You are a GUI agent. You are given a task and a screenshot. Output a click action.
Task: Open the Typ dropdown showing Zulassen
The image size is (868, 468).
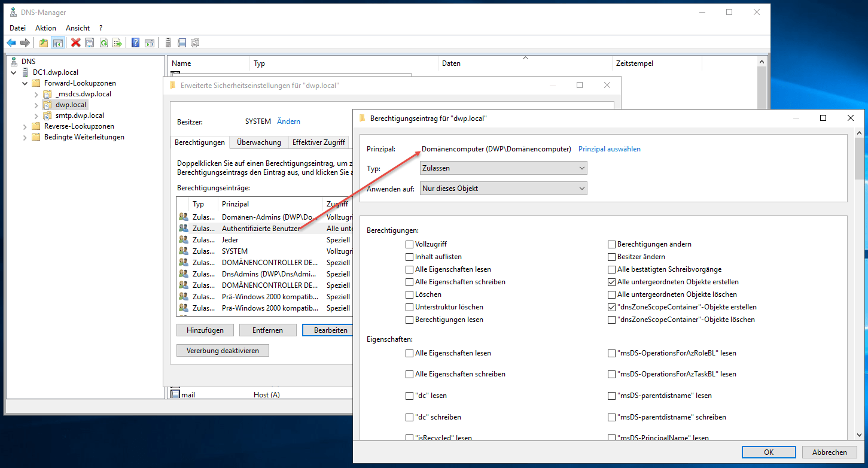(x=504, y=169)
